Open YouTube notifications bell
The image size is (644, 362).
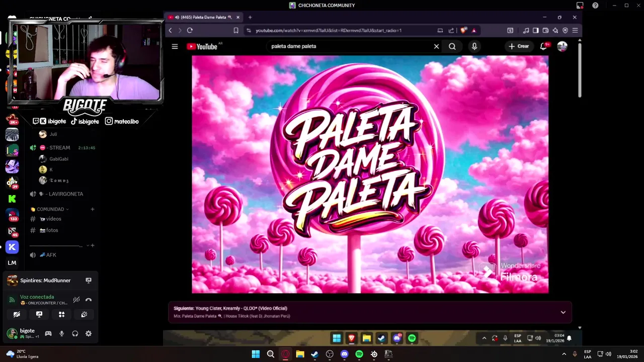[543, 46]
